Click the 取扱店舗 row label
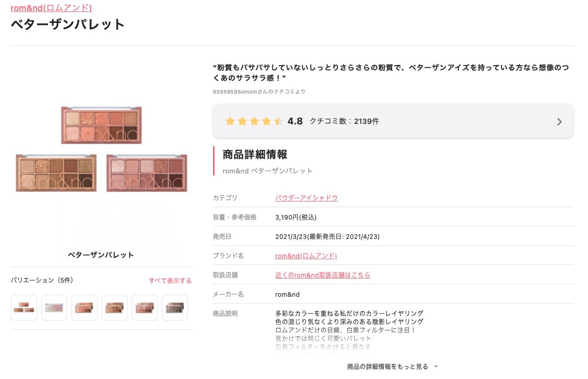Image resolution: width=588 pixels, height=379 pixels. coord(226,275)
